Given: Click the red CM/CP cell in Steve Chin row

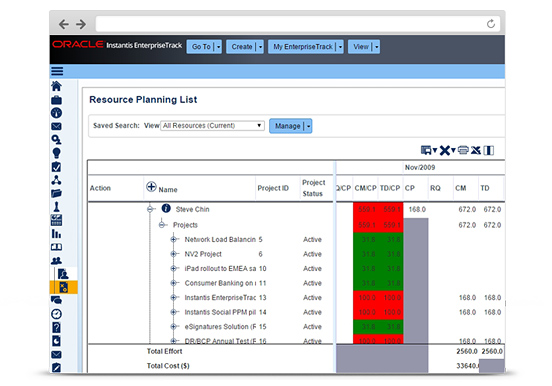Looking at the screenshot, I should pos(366,209).
